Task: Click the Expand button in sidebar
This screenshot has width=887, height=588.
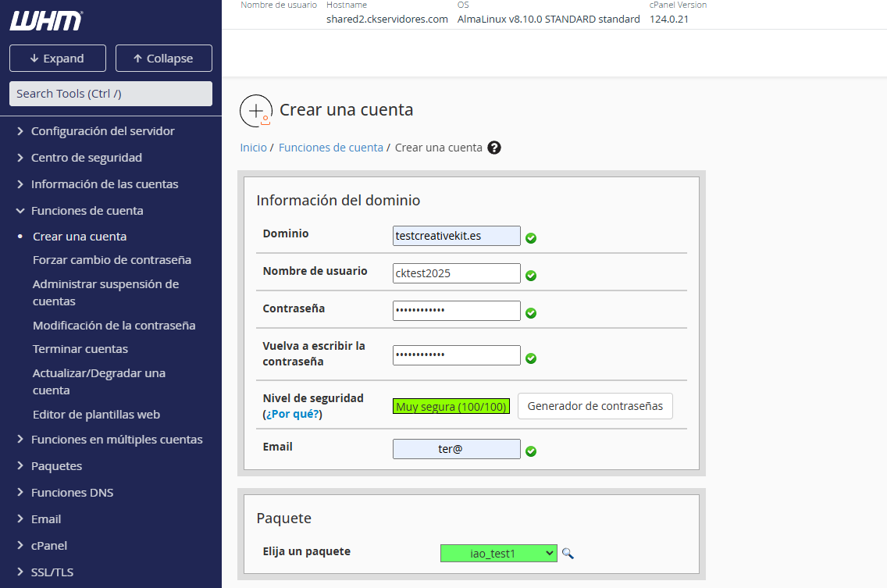Action: point(57,59)
